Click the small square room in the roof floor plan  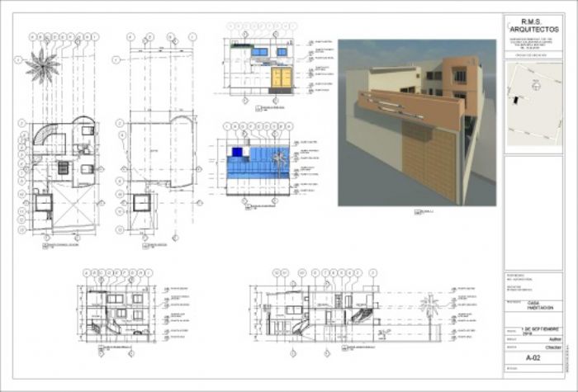142,204
